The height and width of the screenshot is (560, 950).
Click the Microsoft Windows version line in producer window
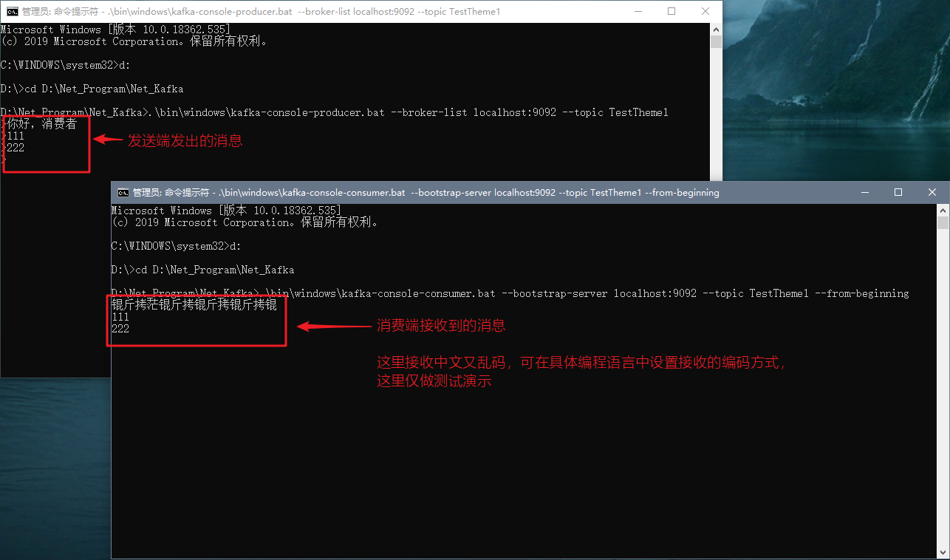(115, 30)
